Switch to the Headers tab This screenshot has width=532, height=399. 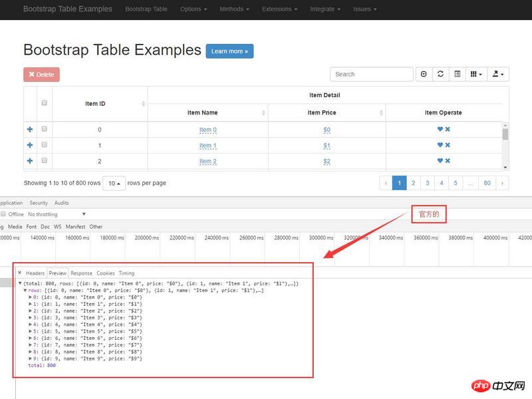(x=35, y=273)
